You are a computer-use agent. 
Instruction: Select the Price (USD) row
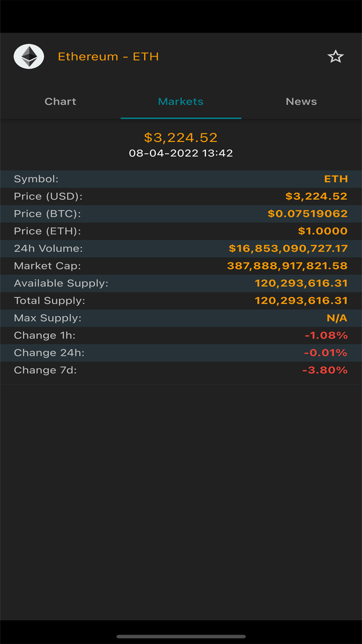(x=181, y=196)
